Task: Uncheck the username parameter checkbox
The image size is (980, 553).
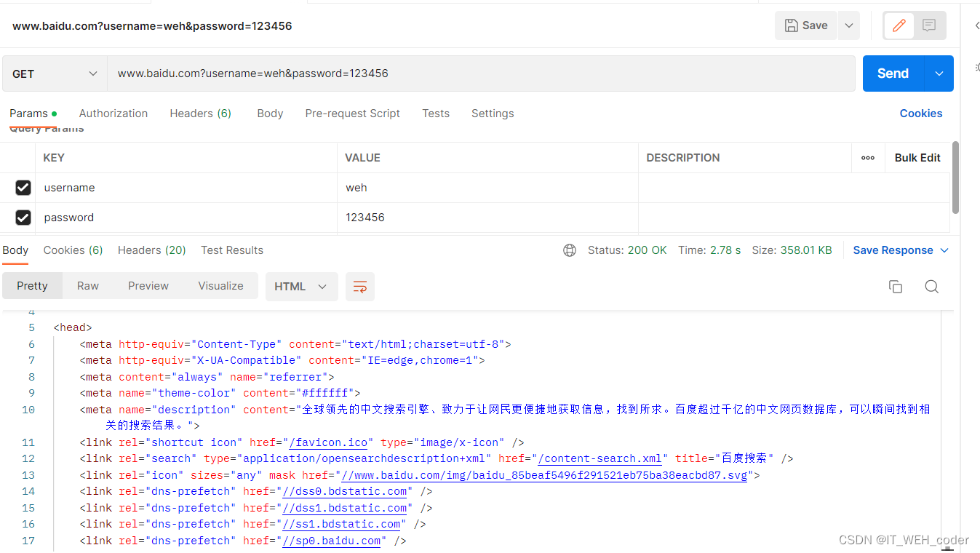Action: [23, 188]
